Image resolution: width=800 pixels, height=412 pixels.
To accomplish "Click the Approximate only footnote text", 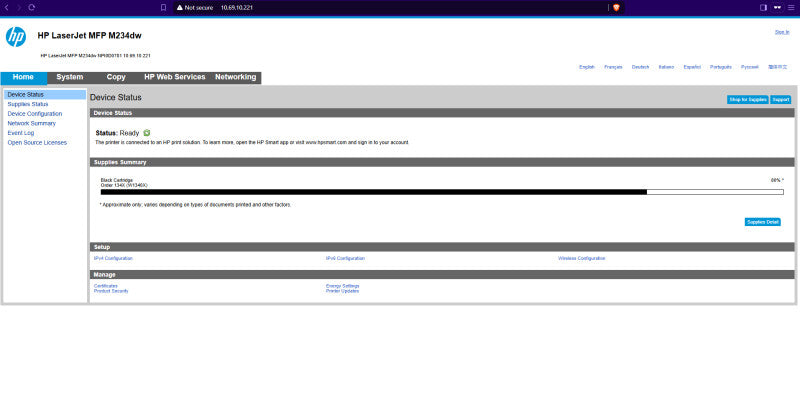I will [x=195, y=205].
